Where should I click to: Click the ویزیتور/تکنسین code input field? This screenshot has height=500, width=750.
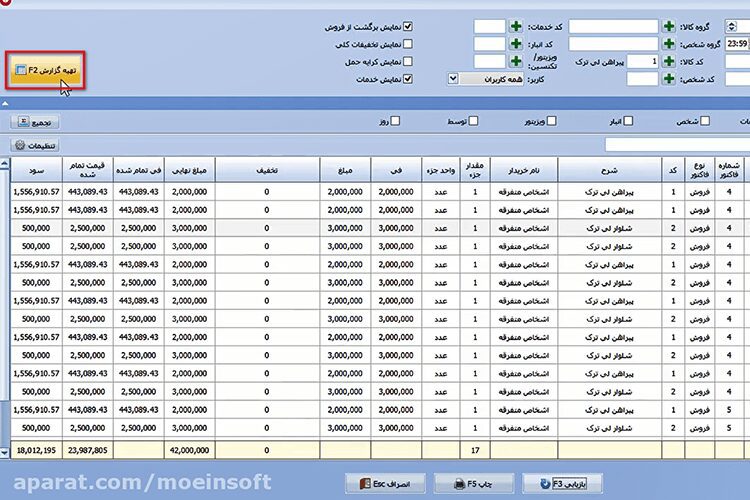[489, 61]
